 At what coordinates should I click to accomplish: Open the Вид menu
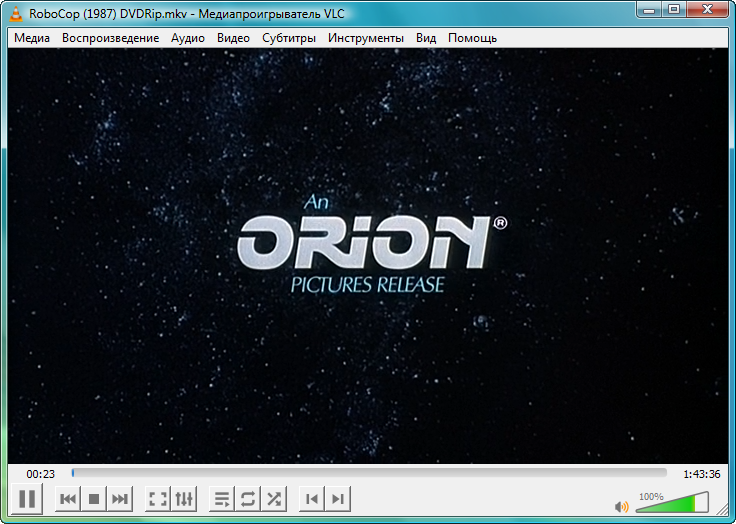click(x=426, y=38)
